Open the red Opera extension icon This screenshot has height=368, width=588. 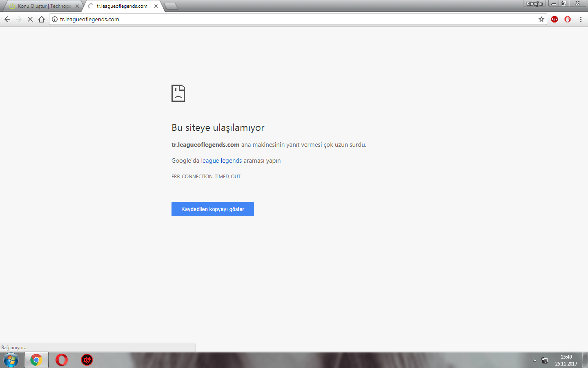[x=568, y=19]
